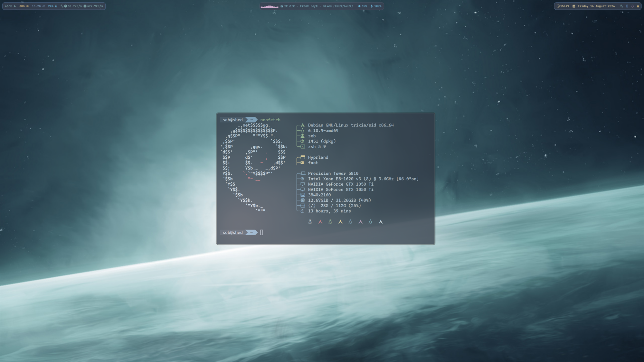The image size is (644, 362).
Task: Click the terminal cursor at bottom prompt
Action: (261, 232)
